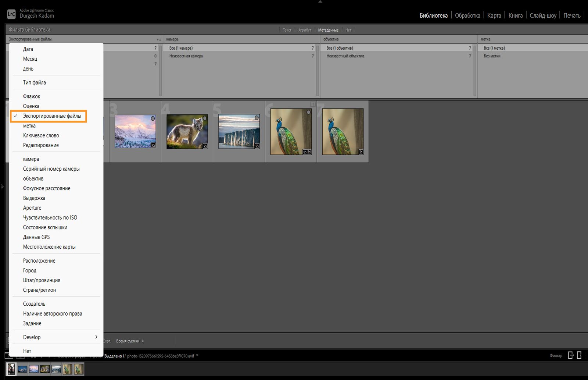Image resolution: width=588 pixels, height=380 pixels.
Task: Click the collection badge on the glacier cliff photo
Action: pyautogui.click(x=257, y=146)
